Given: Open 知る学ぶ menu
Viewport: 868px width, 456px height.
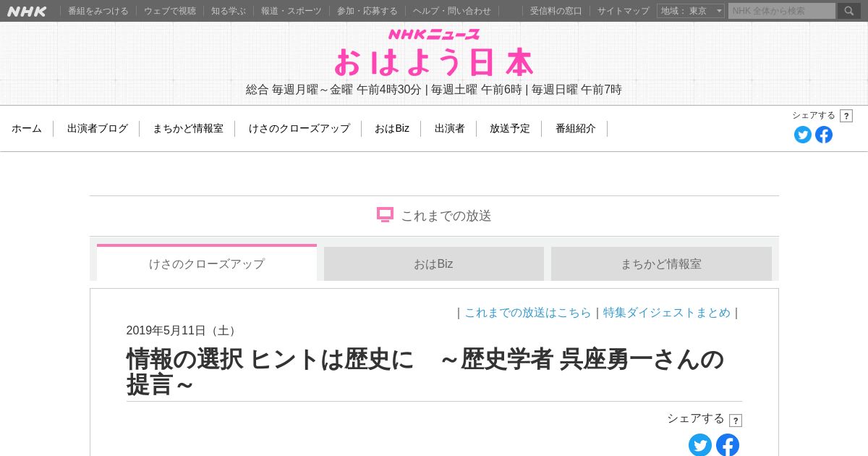Looking at the screenshot, I should (x=229, y=11).
